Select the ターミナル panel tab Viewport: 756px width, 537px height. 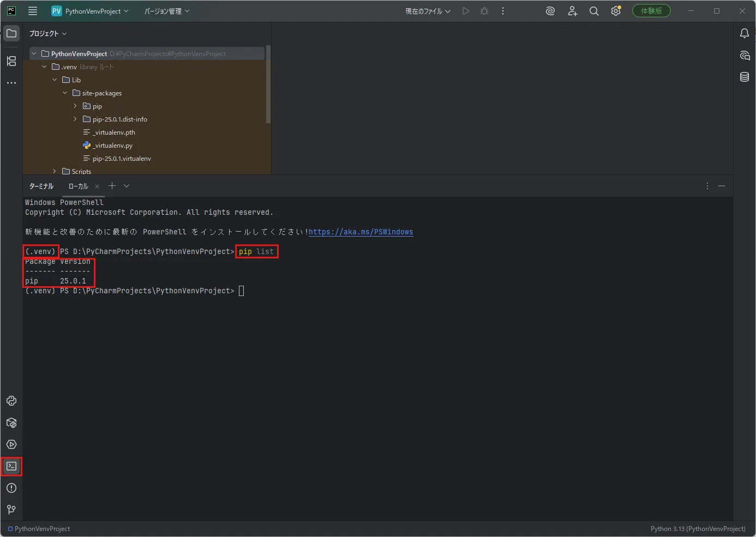tap(41, 186)
